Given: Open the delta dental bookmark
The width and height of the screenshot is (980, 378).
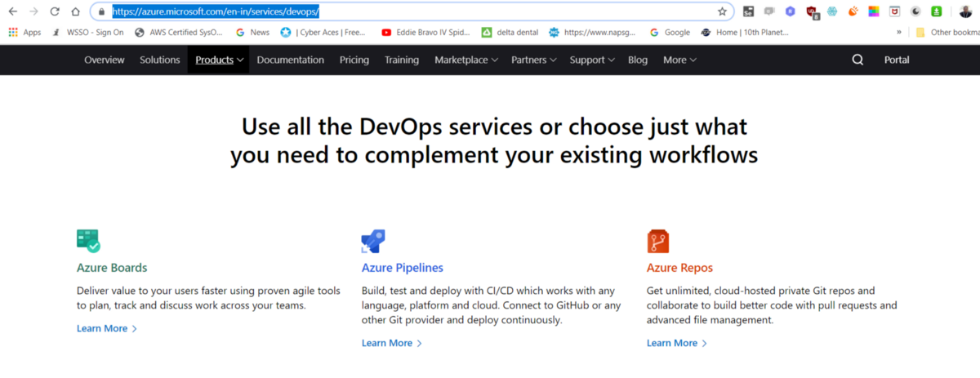Looking at the screenshot, I should 510,33.
